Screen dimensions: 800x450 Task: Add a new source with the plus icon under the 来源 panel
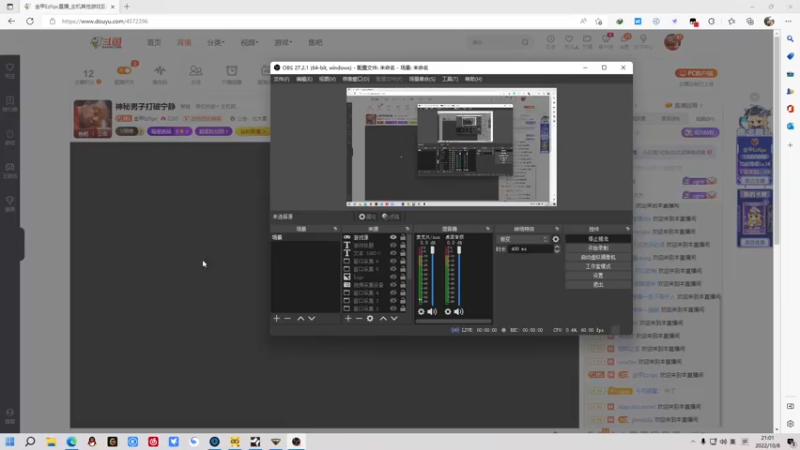[x=348, y=318]
